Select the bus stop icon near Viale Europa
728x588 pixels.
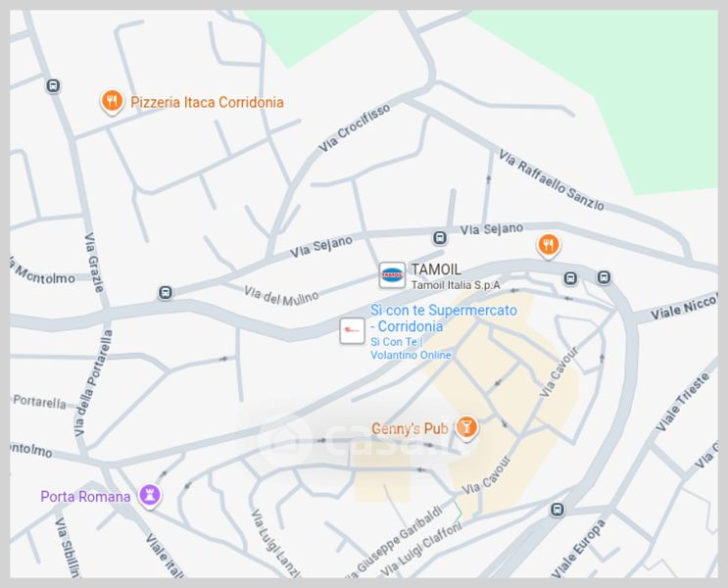(x=558, y=509)
